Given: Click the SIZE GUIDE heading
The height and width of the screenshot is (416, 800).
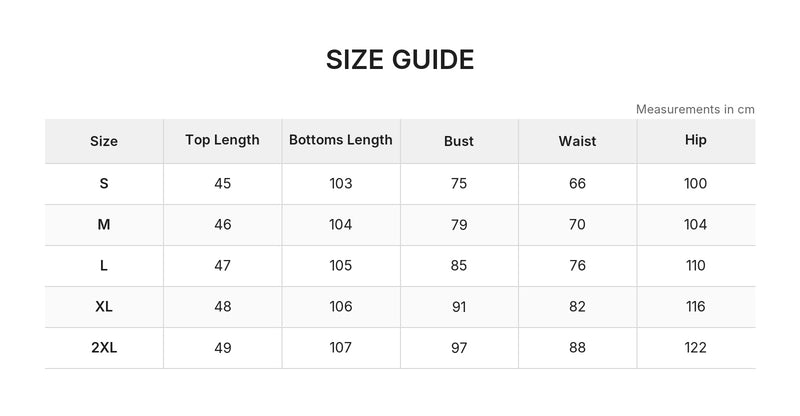Looking at the screenshot, I should coord(400,60).
